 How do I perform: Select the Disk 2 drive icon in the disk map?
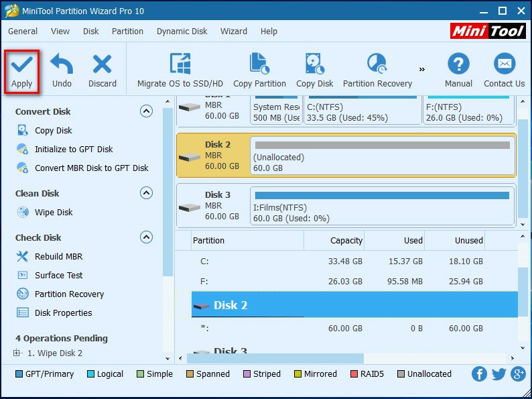pos(190,157)
